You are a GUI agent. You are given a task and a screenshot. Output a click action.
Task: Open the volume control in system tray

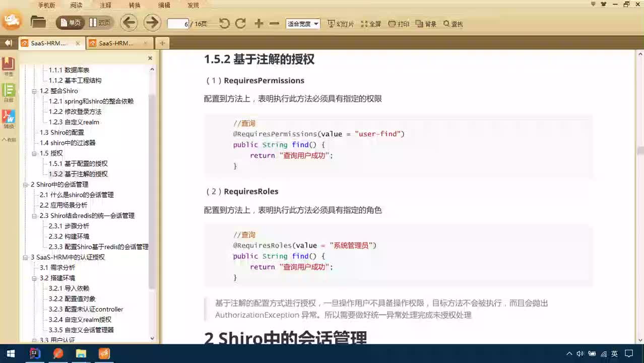click(x=580, y=354)
